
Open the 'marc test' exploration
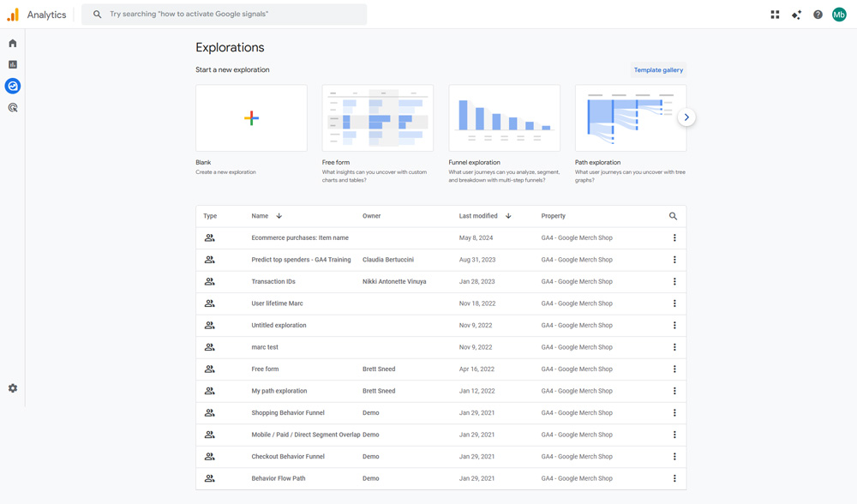[x=265, y=347]
